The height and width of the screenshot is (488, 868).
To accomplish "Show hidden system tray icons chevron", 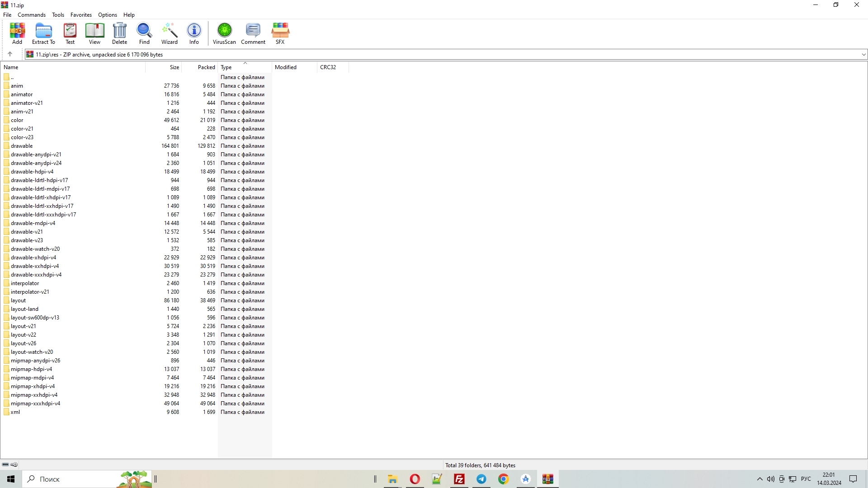I will [x=759, y=479].
